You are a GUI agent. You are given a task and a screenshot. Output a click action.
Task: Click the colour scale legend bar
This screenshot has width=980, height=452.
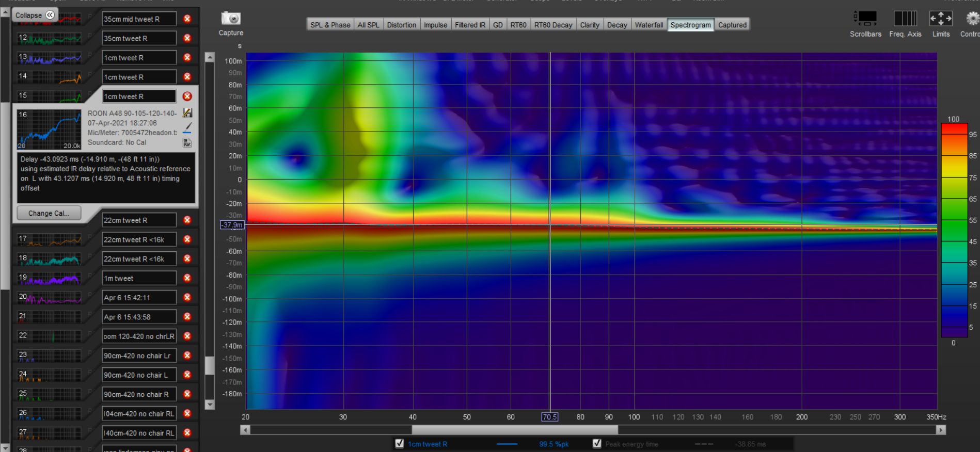coord(954,230)
